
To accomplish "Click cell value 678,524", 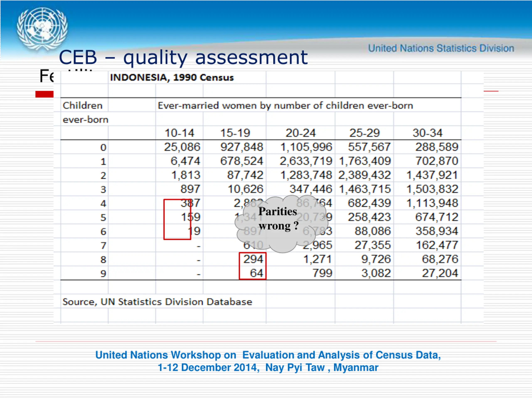I will pos(242,161).
